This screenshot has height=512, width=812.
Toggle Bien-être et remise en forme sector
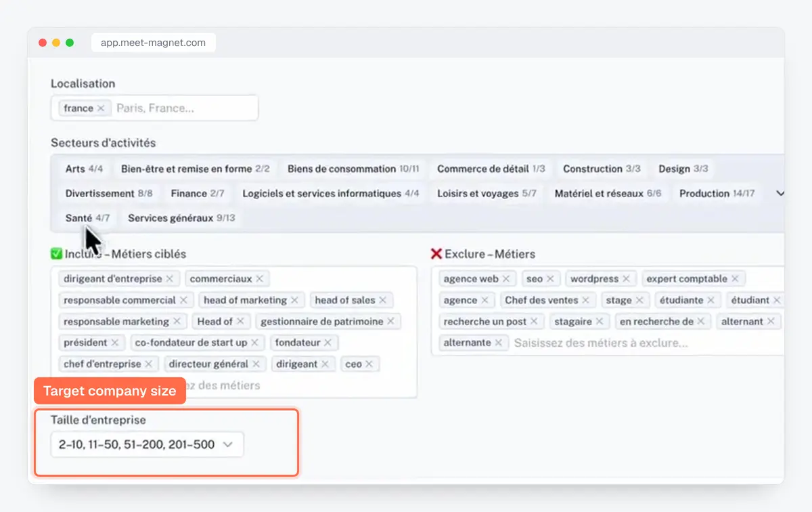pos(195,169)
